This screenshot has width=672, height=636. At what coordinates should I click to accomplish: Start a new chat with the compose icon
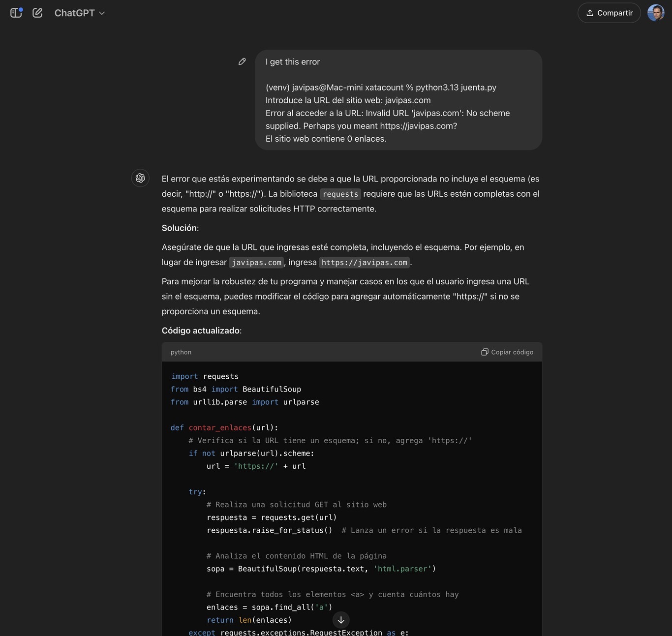[37, 13]
